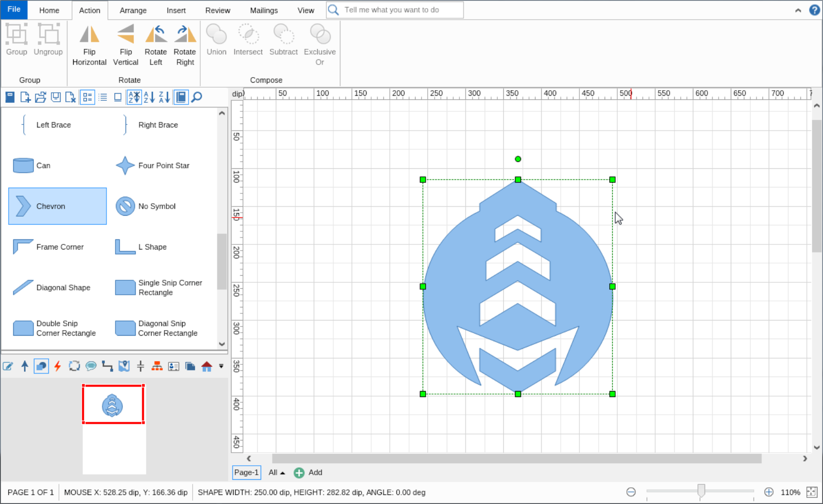
Task: Flip the shape vertically
Action: coord(126,44)
